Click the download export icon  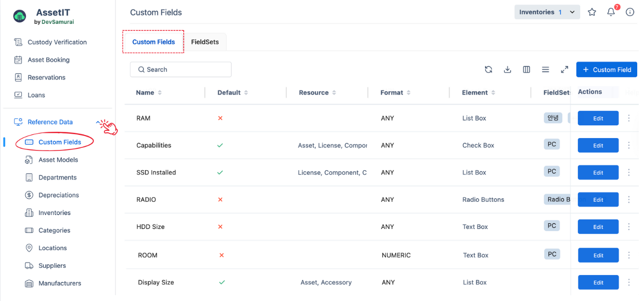click(507, 70)
